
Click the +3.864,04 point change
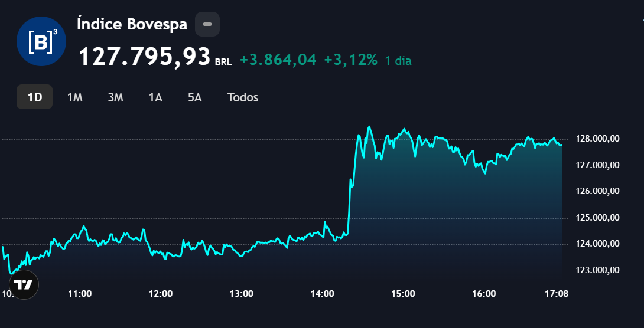pos(278,60)
